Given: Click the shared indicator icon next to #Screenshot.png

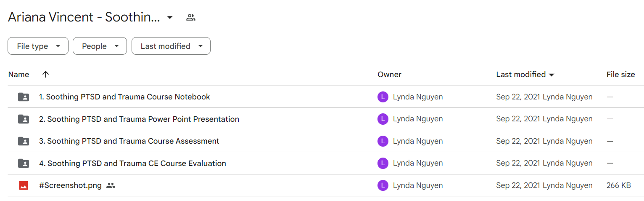Looking at the screenshot, I should [x=111, y=185].
